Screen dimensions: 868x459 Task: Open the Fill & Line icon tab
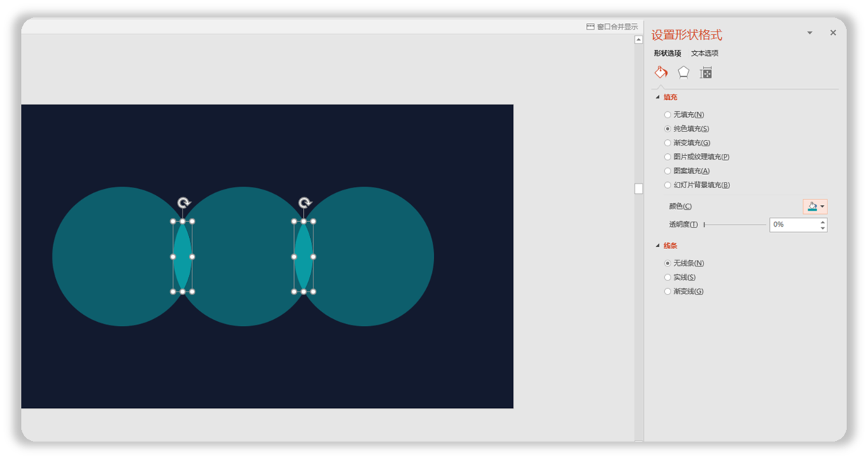[661, 72]
